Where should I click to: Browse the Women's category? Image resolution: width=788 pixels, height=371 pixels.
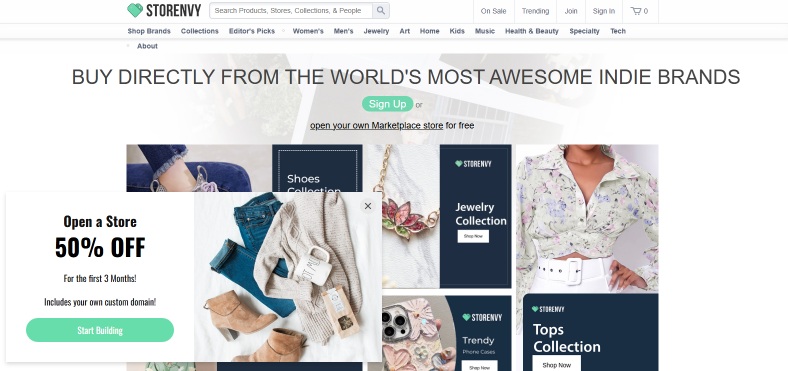tap(308, 31)
